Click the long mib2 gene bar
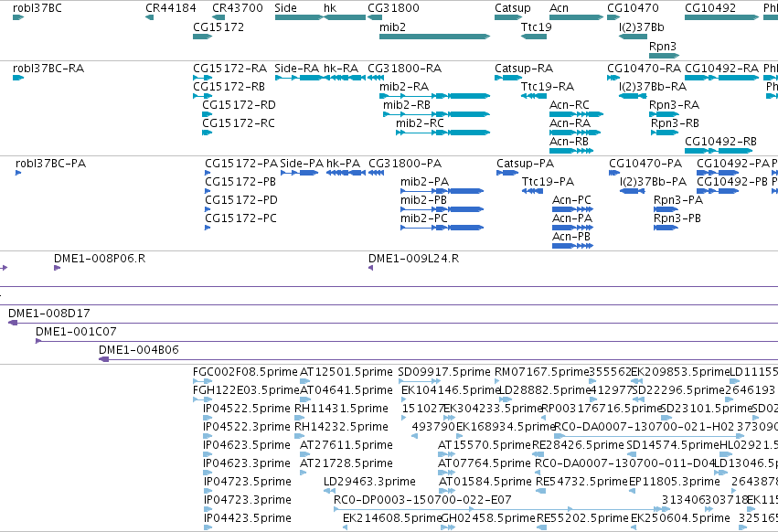Viewport: 778px width, 532px height. (x=434, y=37)
